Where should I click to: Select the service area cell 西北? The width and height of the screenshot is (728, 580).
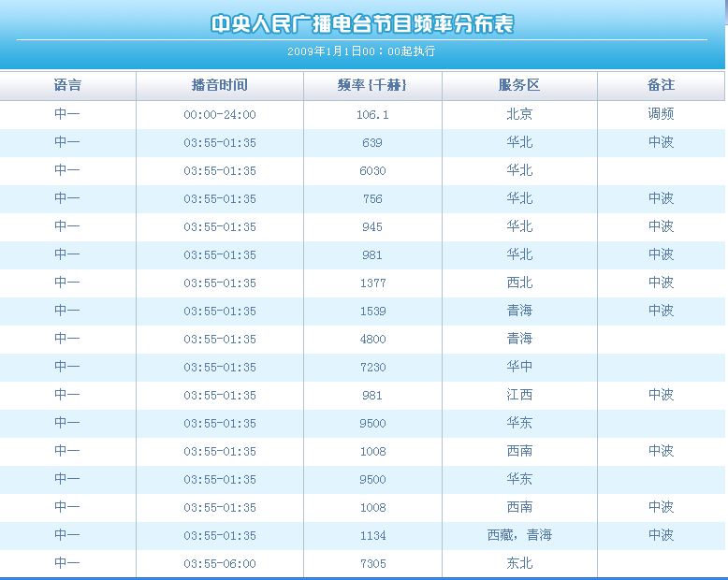click(x=519, y=283)
